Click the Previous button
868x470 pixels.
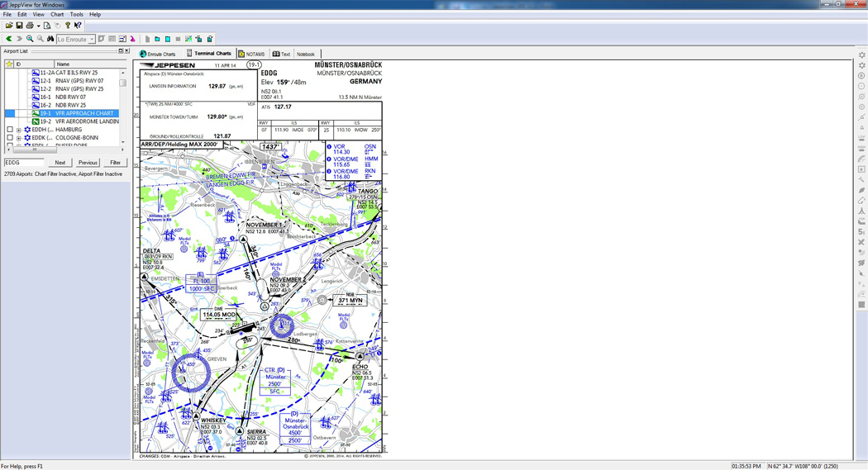click(88, 163)
